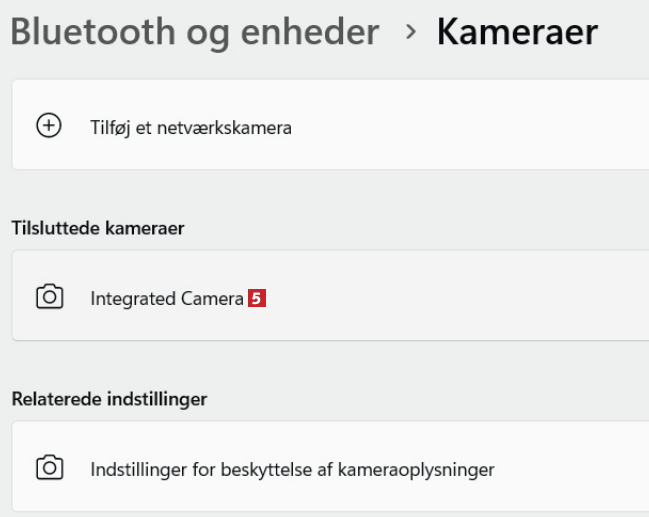Click the Relaterede indstillinger section heading

pyautogui.click(x=109, y=399)
